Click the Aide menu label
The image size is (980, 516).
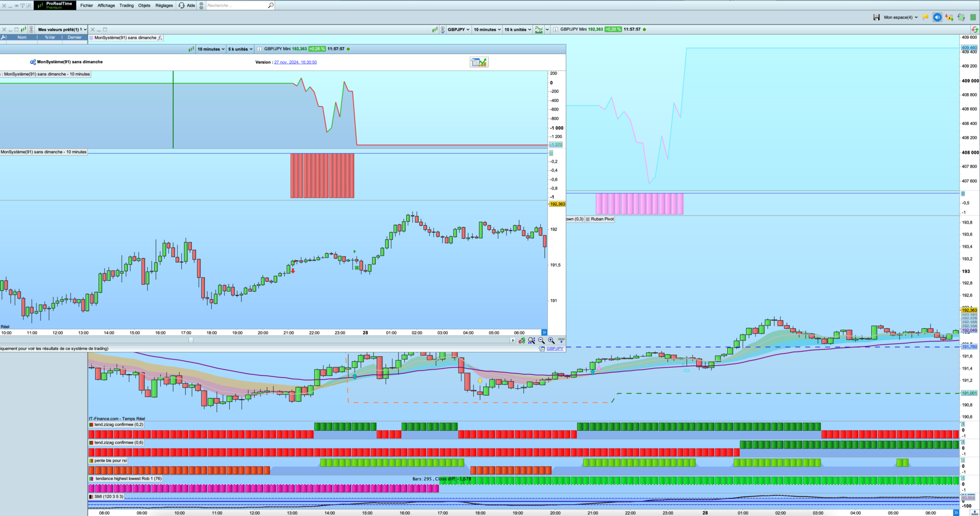190,5
